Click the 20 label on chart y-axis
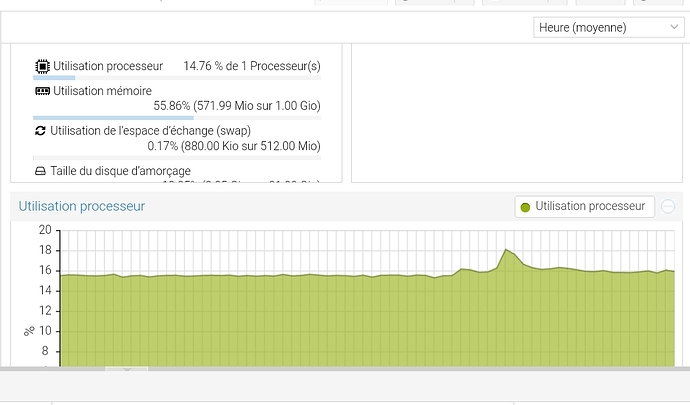The width and height of the screenshot is (690, 405). 45,230
